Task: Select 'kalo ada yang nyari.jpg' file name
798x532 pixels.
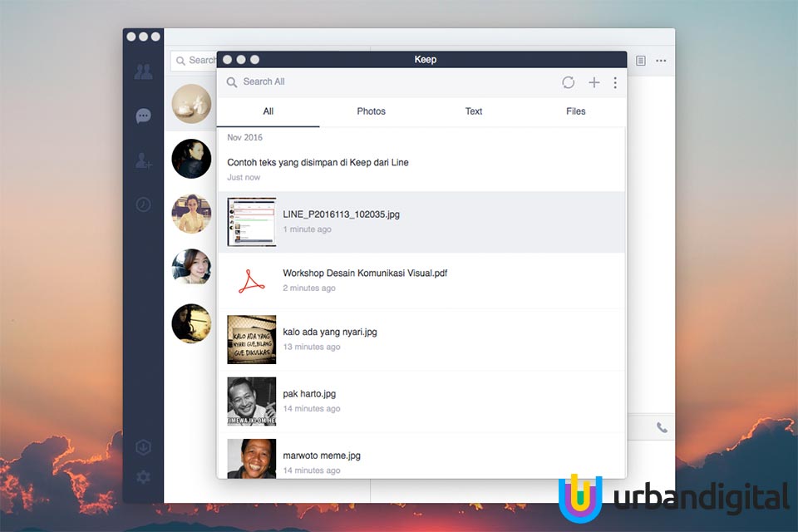Action: pos(330,332)
